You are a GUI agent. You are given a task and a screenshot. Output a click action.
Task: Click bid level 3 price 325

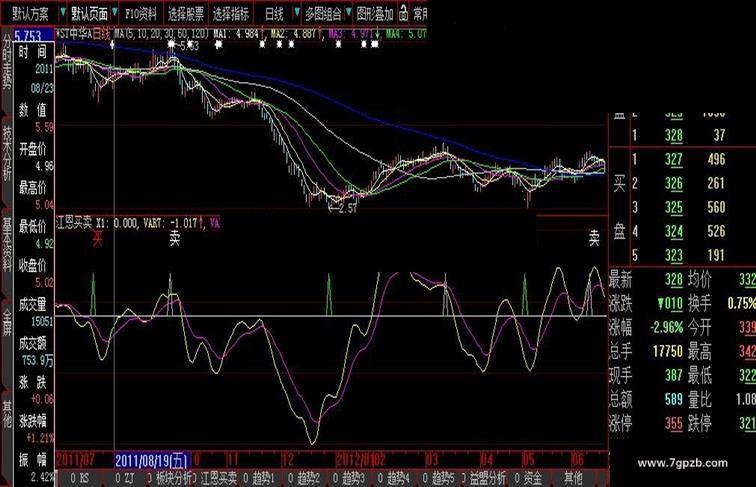(674, 208)
